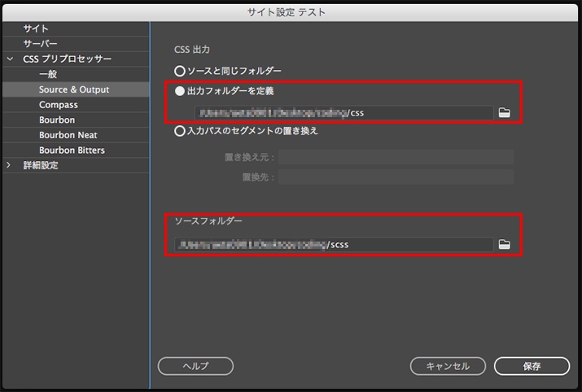Go to the サーバー settings category

(41, 44)
